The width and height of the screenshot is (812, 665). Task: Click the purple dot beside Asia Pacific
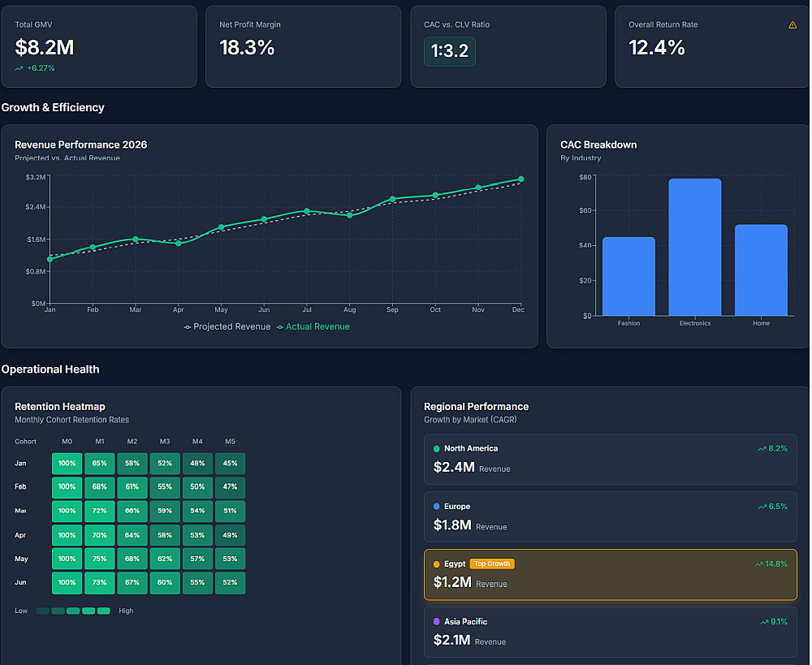point(437,621)
